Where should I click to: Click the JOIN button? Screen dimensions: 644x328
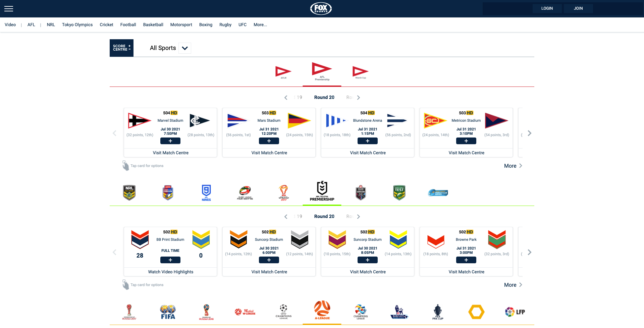coord(578,8)
